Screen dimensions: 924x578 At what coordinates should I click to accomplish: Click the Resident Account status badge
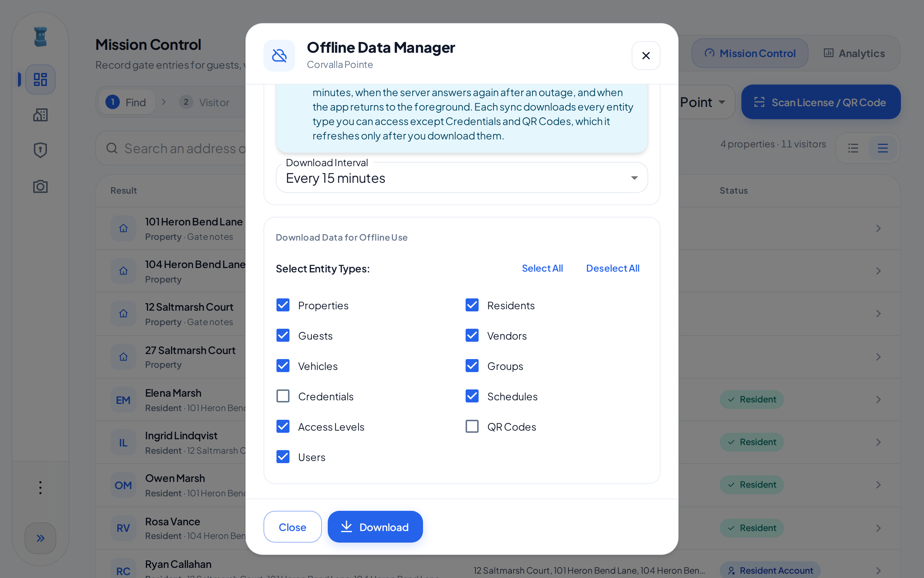click(770, 570)
